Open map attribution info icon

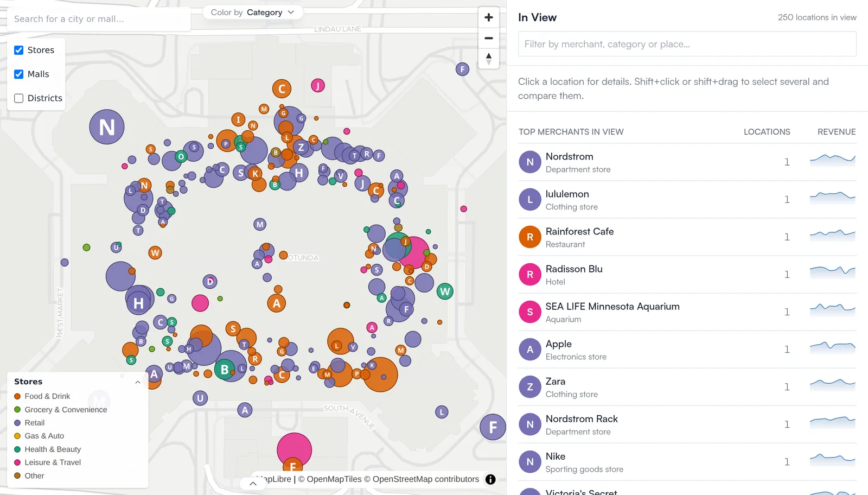pyautogui.click(x=490, y=479)
